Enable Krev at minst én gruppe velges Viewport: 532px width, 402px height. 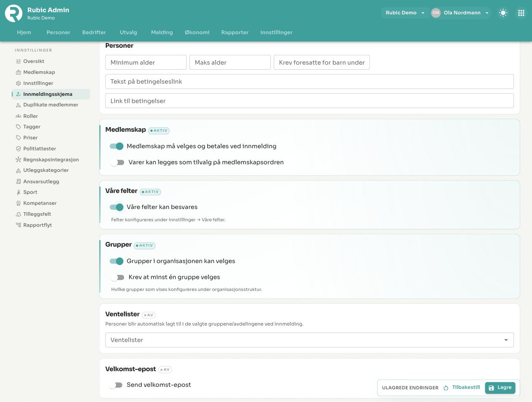point(117,277)
